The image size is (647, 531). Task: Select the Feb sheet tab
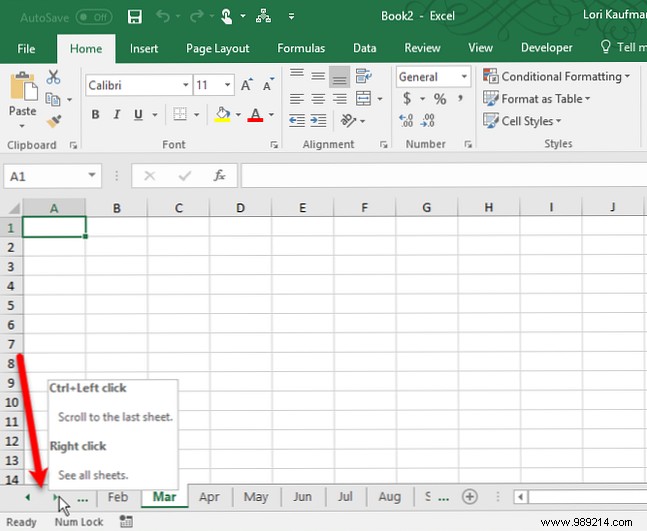(118, 497)
